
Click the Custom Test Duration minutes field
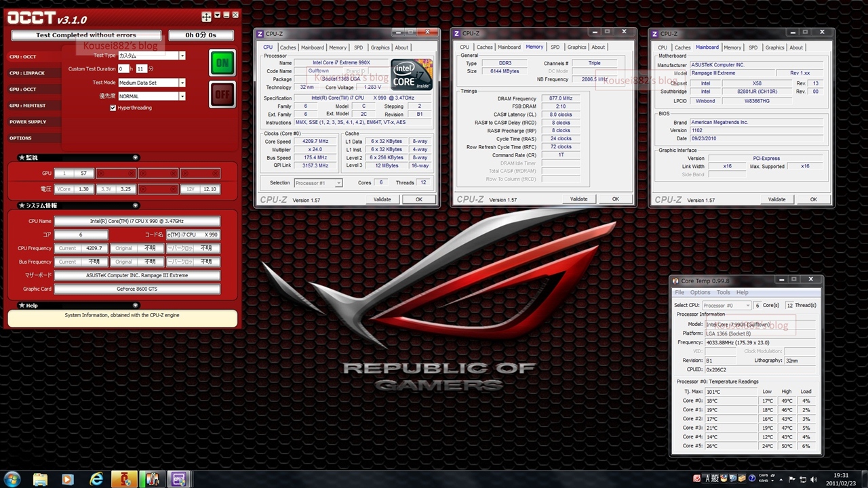click(x=141, y=69)
